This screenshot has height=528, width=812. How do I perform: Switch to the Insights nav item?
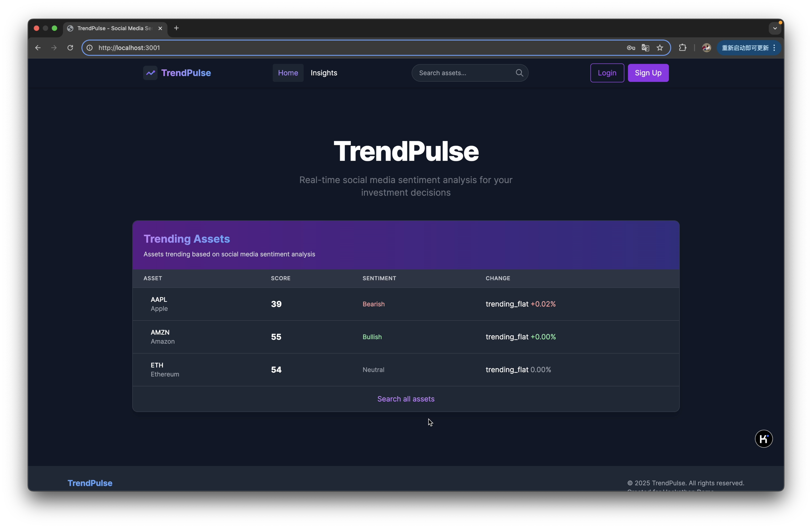[x=324, y=73]
